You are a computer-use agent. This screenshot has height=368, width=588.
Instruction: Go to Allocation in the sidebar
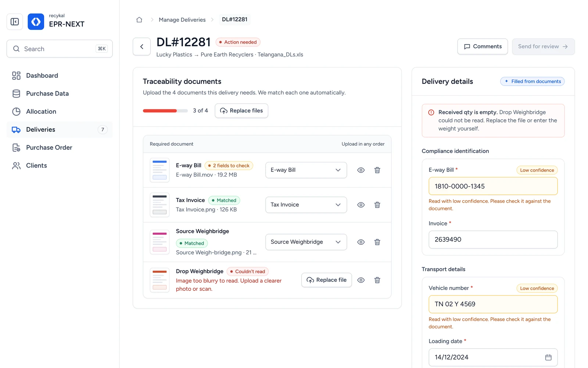point(60,112)
